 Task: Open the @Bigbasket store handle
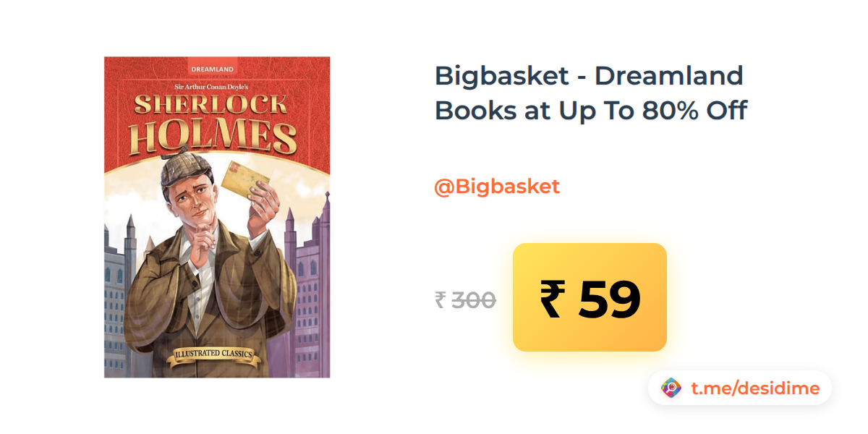pos(497,187)
